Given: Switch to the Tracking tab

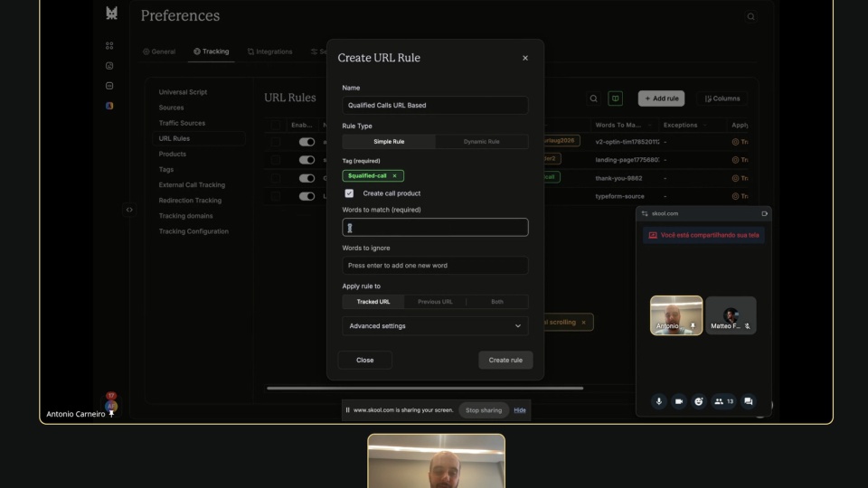Looking at the screenshot, I should click(211, 52).
